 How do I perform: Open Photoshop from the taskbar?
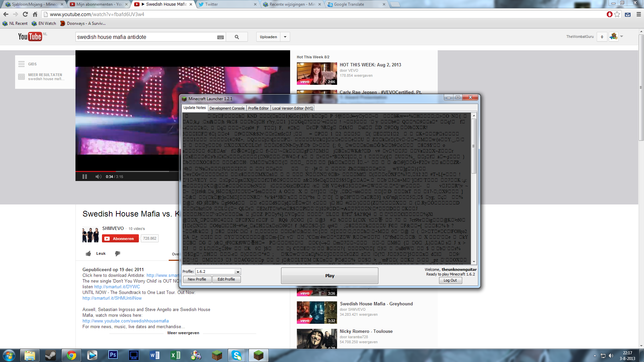113,355
